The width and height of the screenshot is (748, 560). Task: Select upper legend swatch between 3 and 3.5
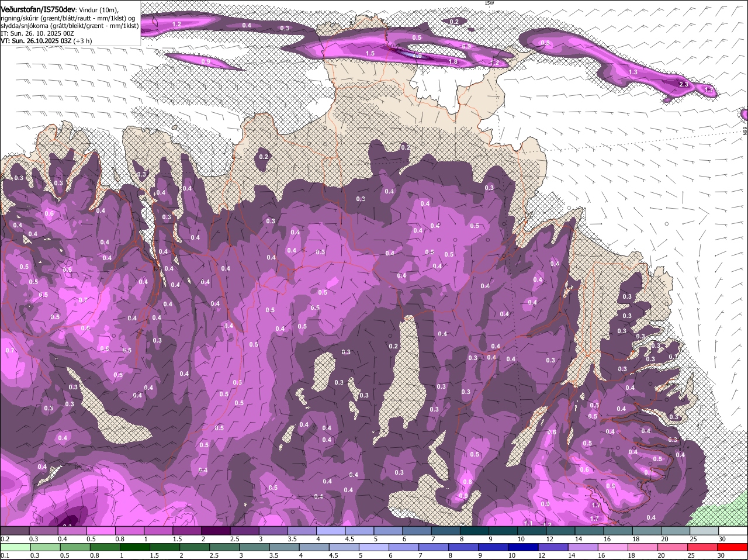pos(273,531)
